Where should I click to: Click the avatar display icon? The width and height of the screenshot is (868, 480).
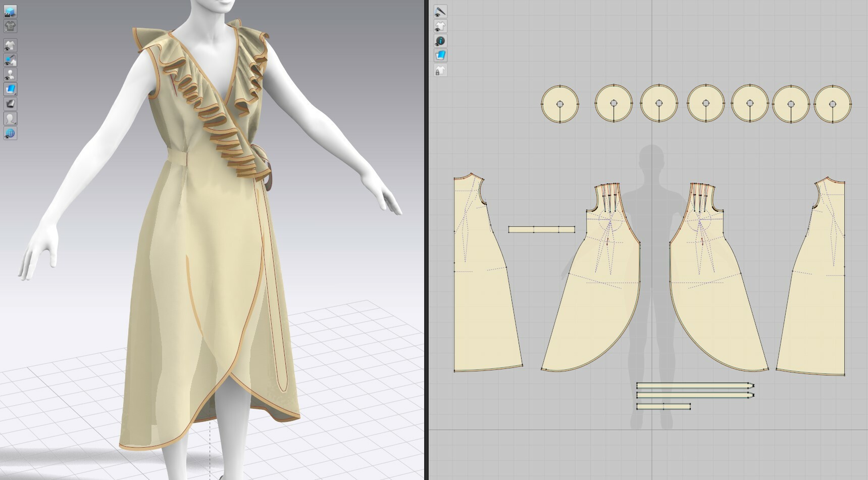coord(10,119)
